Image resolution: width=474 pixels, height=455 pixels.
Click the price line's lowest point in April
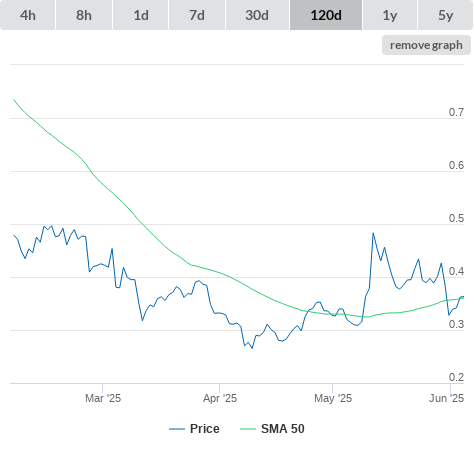252,348
